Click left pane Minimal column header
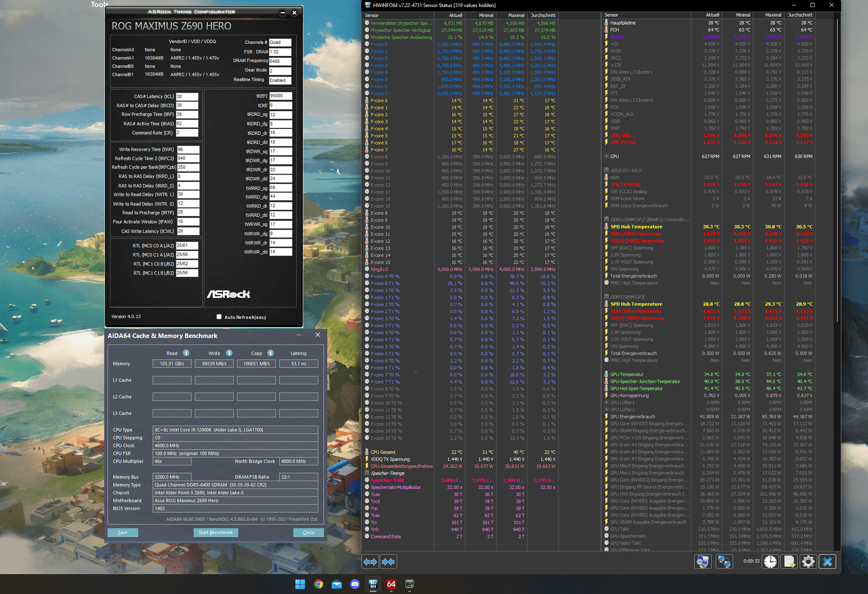The image size is (868, 594). (480, 15)
